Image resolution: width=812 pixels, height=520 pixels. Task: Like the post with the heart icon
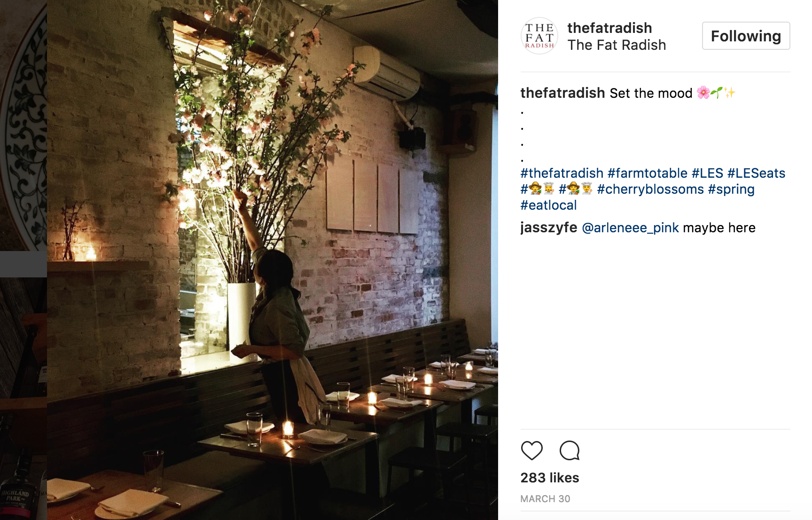[532, 450]
